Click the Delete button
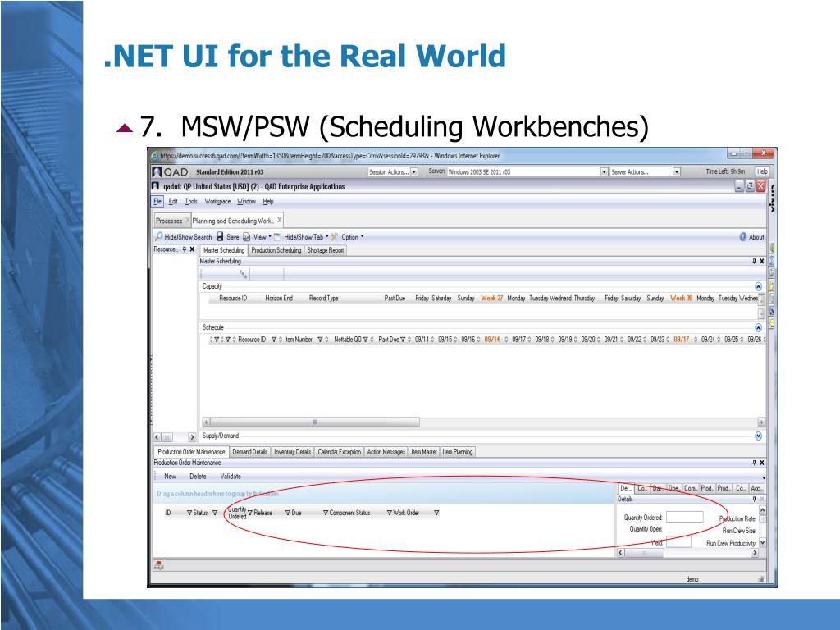 (198, 477)
